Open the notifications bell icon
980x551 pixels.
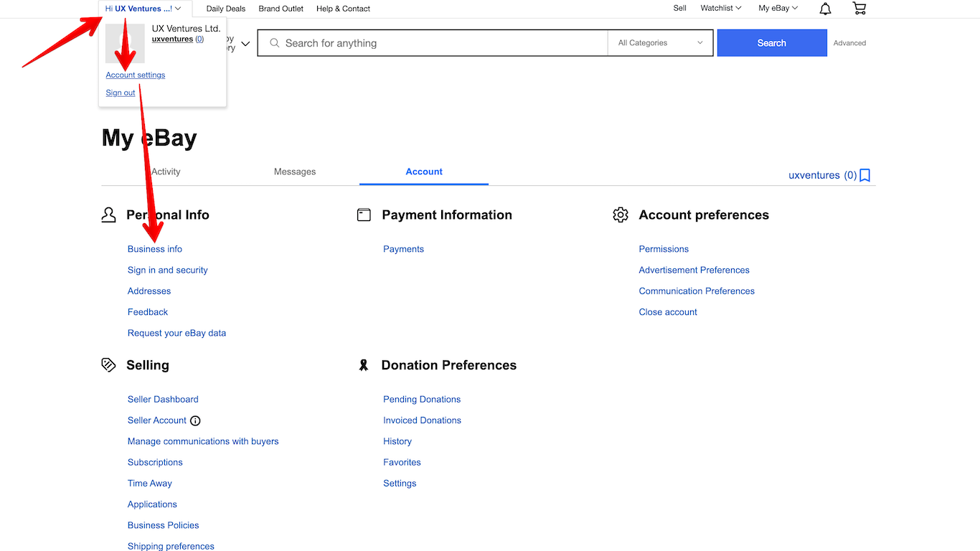click(x=825, y=9)
